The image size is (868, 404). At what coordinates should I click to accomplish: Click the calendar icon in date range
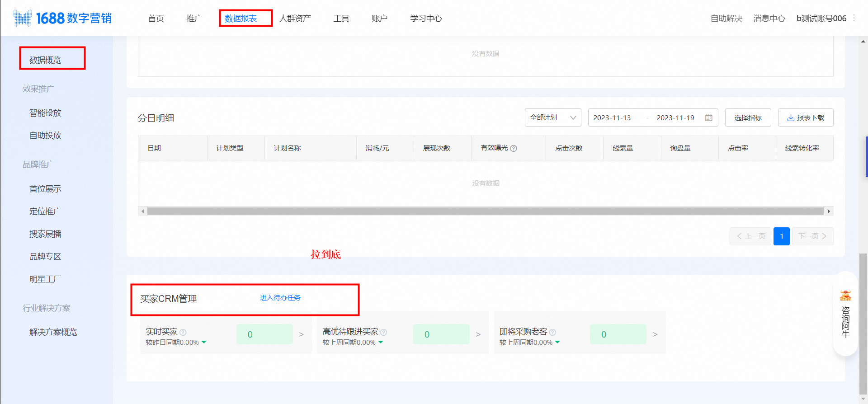point(708,118)
